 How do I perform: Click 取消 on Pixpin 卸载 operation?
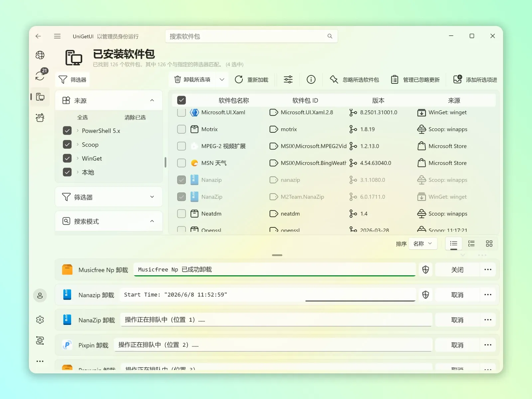[457, 345]
